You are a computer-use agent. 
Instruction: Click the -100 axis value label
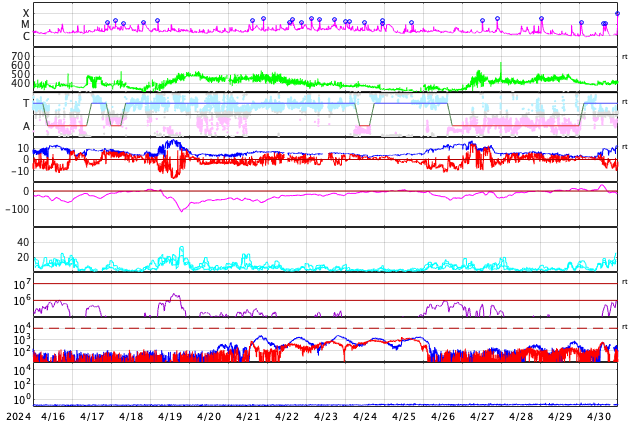pos(17,209)
